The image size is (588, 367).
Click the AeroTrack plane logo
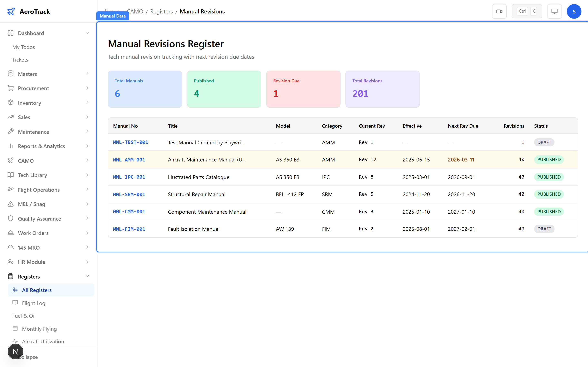coord(11,11)
